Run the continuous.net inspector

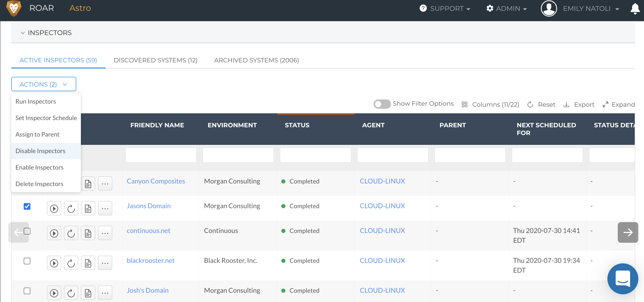tap(54, 233)
